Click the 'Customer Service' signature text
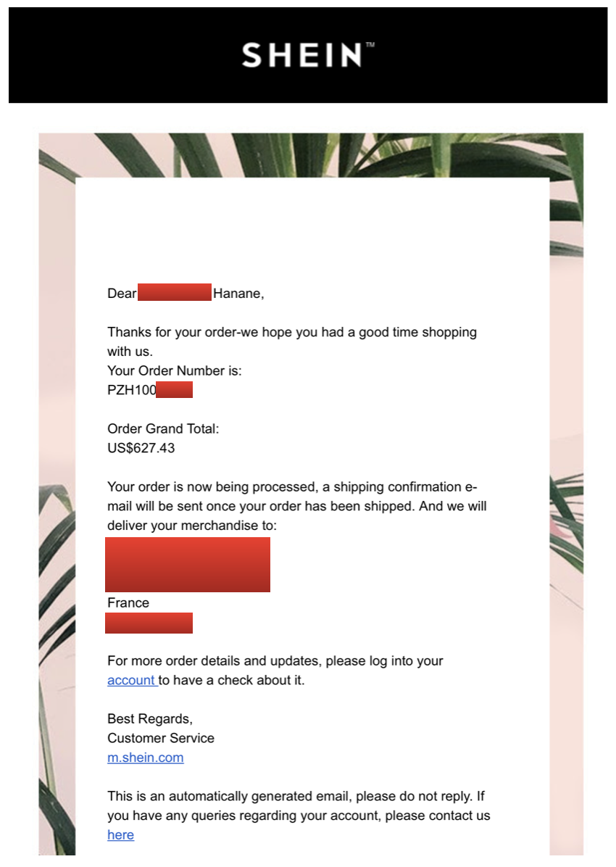This screenshot has width=616, height=867. tap(161, 738)
